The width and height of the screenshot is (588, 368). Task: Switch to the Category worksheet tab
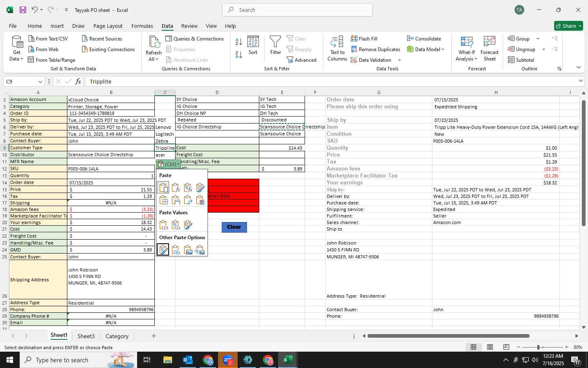click(117, 336)
